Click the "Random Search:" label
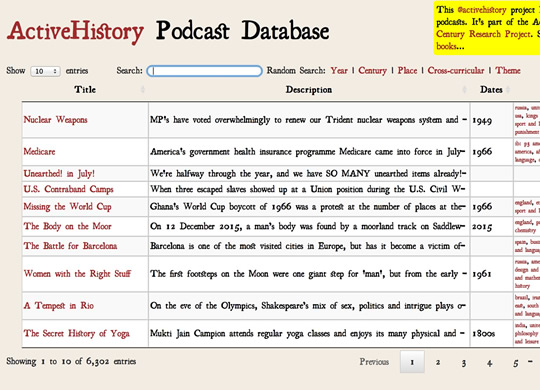The height and width of the screenshot is (390, 540). 296,71
